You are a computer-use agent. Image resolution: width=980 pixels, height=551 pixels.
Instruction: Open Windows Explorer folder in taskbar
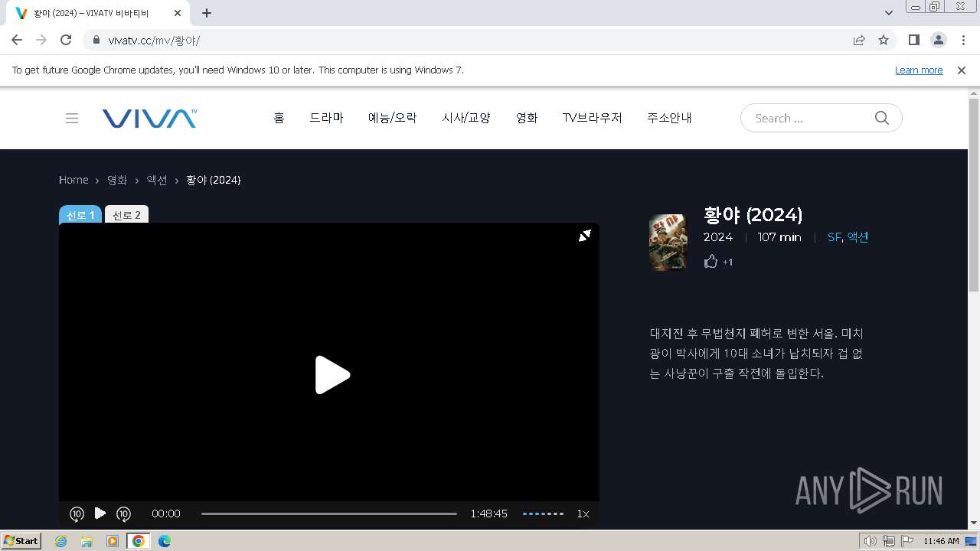point(87,541)
